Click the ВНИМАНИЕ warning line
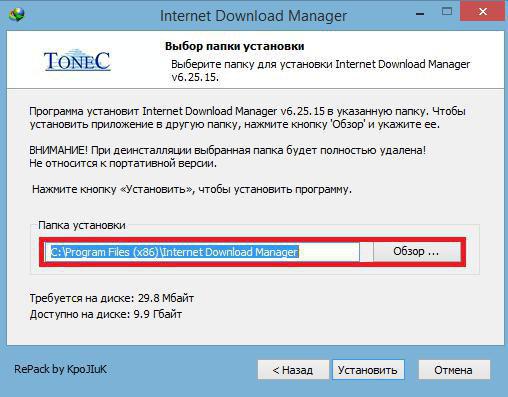This screenshot has width=508, height=397. tap(228, 150)
